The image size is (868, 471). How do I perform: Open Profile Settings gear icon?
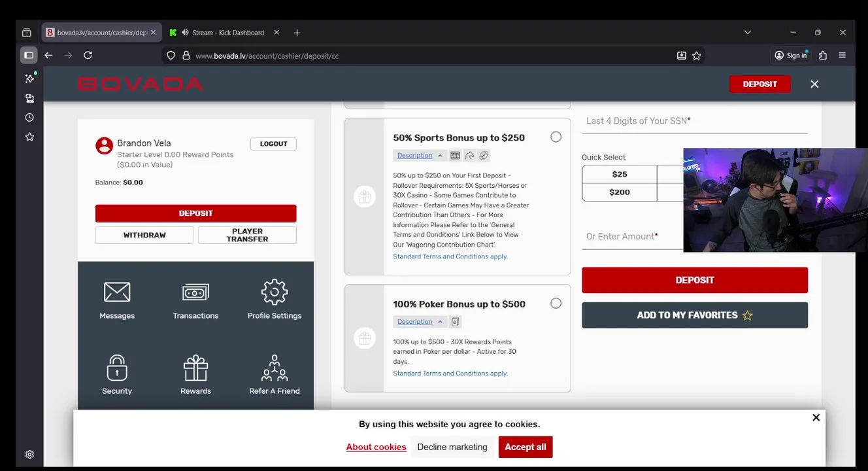(x=275, y=292)
